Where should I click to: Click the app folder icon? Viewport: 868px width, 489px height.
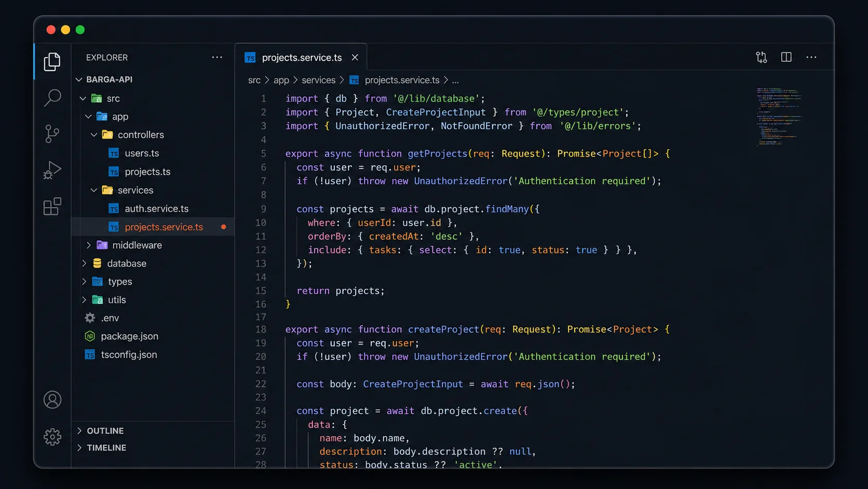point(102,116)
